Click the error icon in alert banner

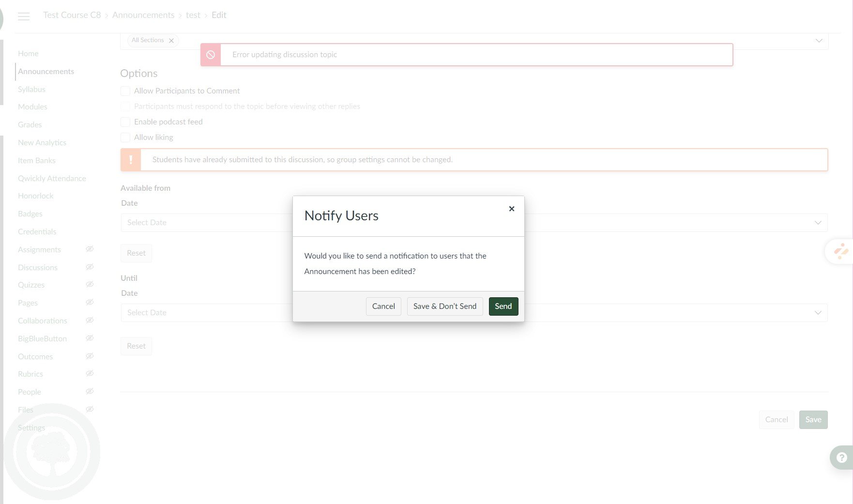pyautogui.click(x=211, y=55)
